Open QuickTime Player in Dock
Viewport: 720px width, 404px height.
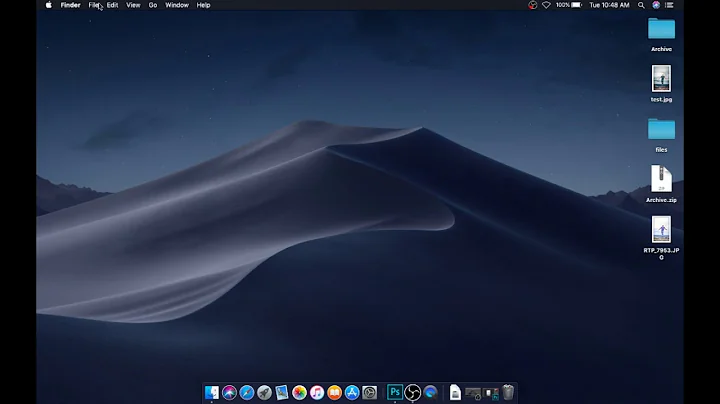coord(430,393)
